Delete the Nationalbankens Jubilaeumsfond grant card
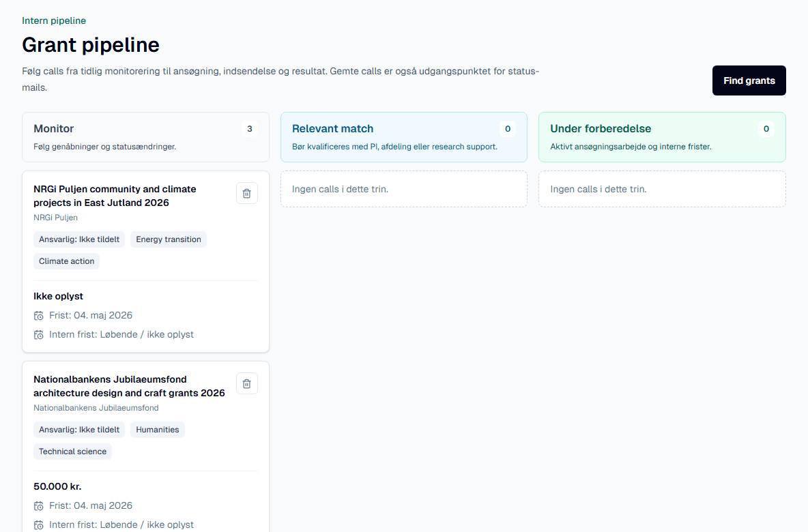The image size is (808, 532). coord(247,384)
